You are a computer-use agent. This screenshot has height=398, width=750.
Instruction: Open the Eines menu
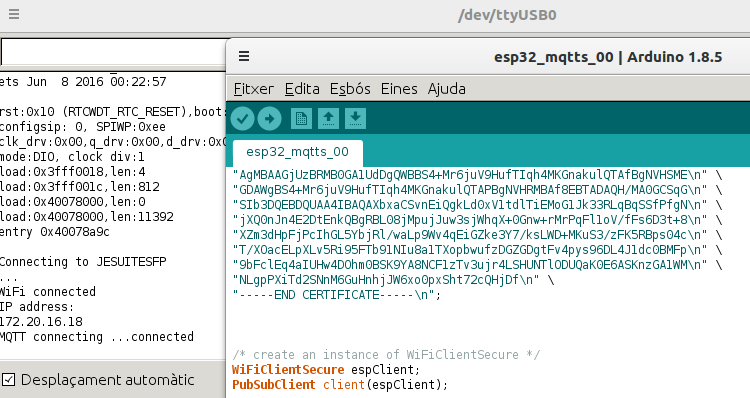(x=399, y=89)
